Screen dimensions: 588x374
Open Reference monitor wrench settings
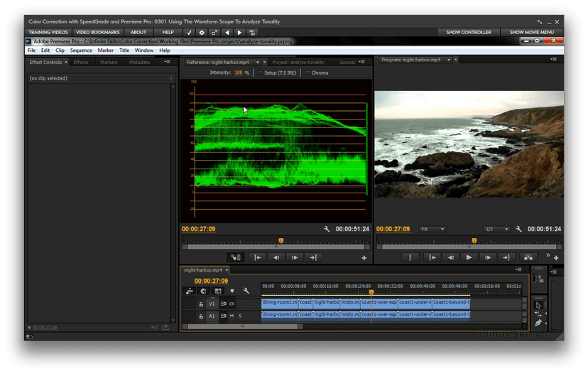click(x=327, y=229)
